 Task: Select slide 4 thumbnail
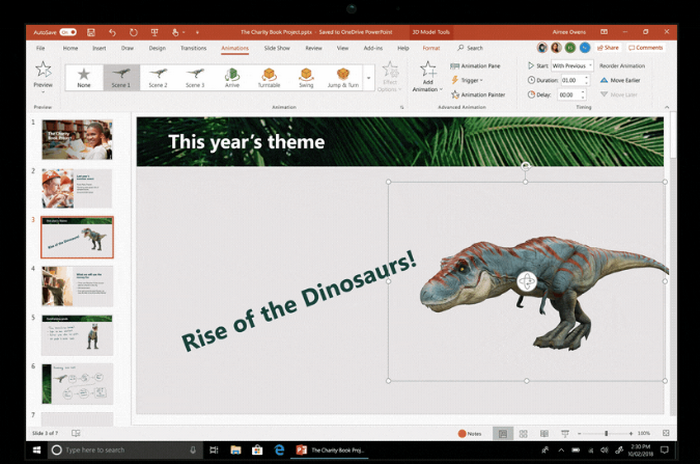[77, 286]
